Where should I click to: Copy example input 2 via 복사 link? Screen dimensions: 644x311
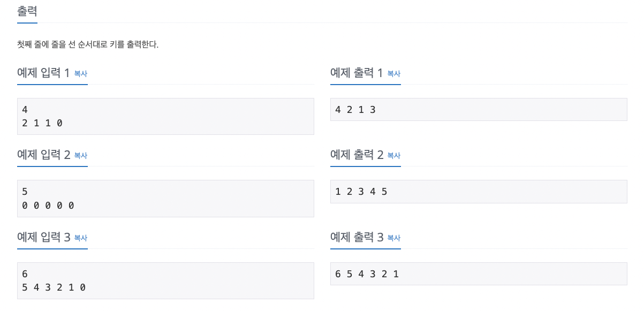[81, 156]
